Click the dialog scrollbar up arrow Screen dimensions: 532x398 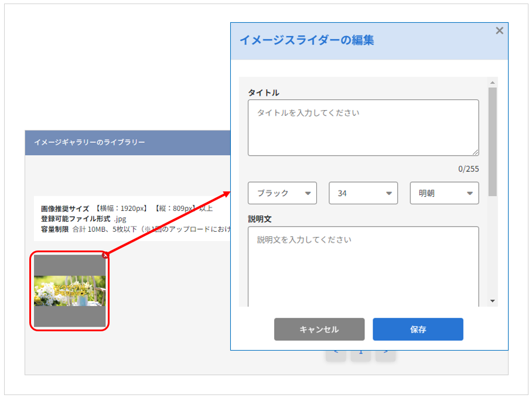click(492, 83)
